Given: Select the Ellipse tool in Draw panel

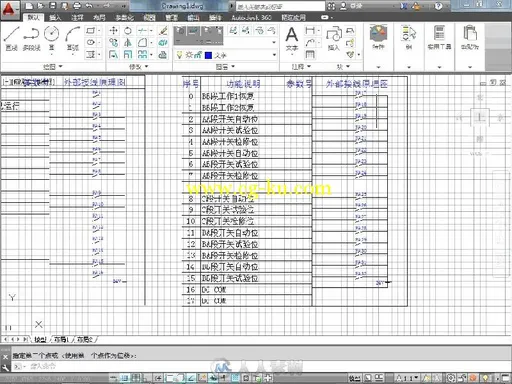Looking at the screenshot, I should click(90, 42).
